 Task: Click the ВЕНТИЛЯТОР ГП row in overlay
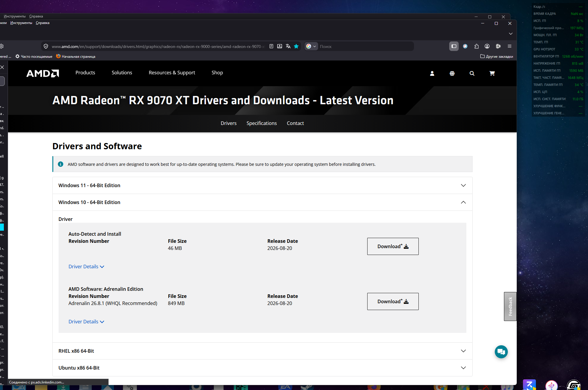(558, 56)
